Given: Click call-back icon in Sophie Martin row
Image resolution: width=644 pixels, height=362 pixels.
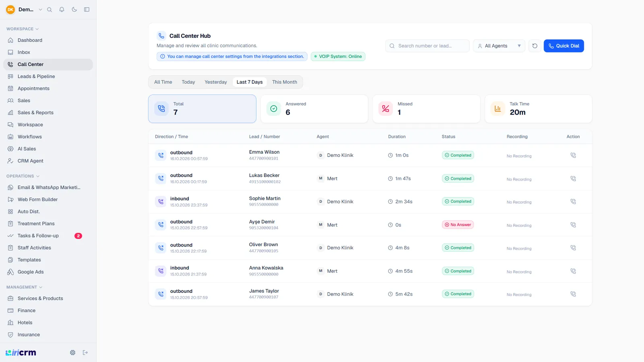Looking at the screenshot, I should [573, 202].
